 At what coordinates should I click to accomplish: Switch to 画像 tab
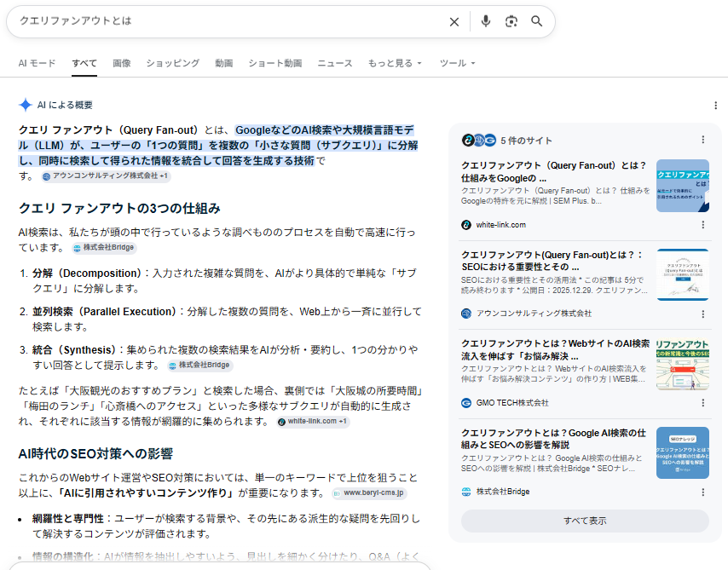122,63
